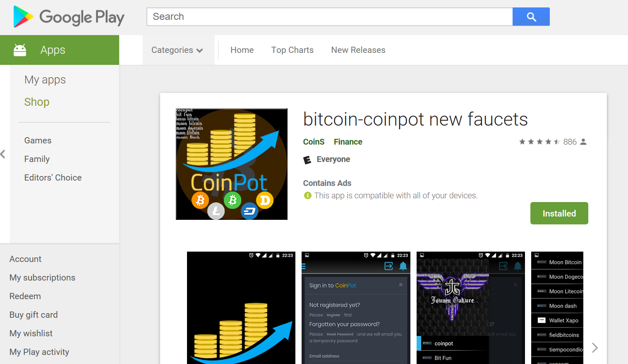
Task: Go to the New Releases tab
Action: click(358, 50)
